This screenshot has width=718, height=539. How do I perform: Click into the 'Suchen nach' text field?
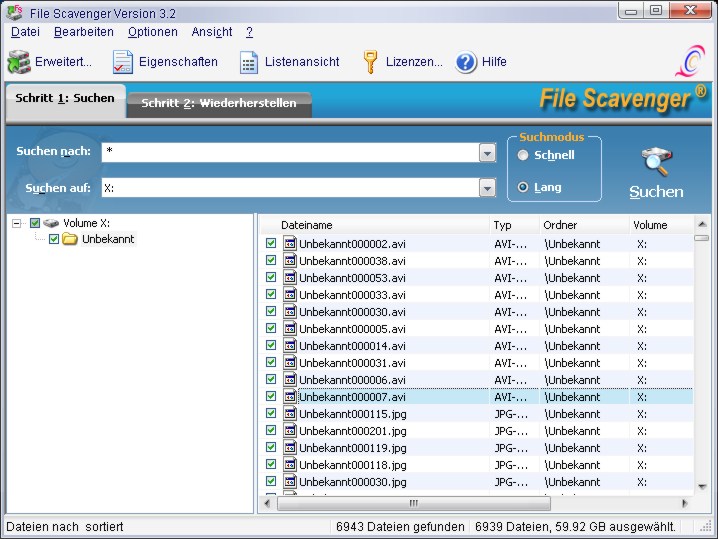click(x=290, y=152)
